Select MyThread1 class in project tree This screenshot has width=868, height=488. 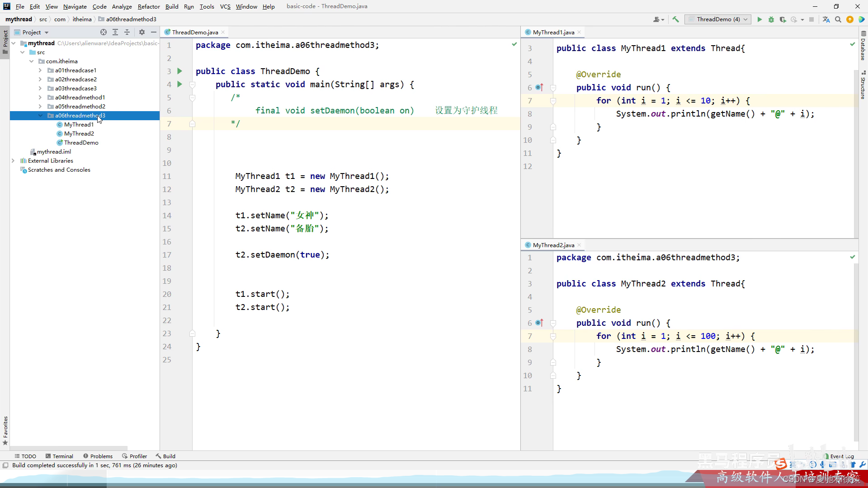(x=79, y=125)
